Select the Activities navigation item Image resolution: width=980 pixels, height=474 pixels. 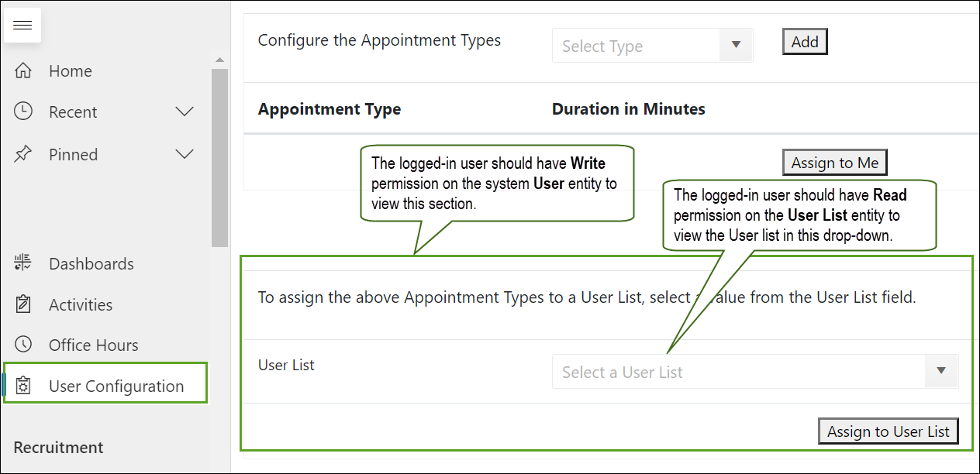click(x=81, y=304)
